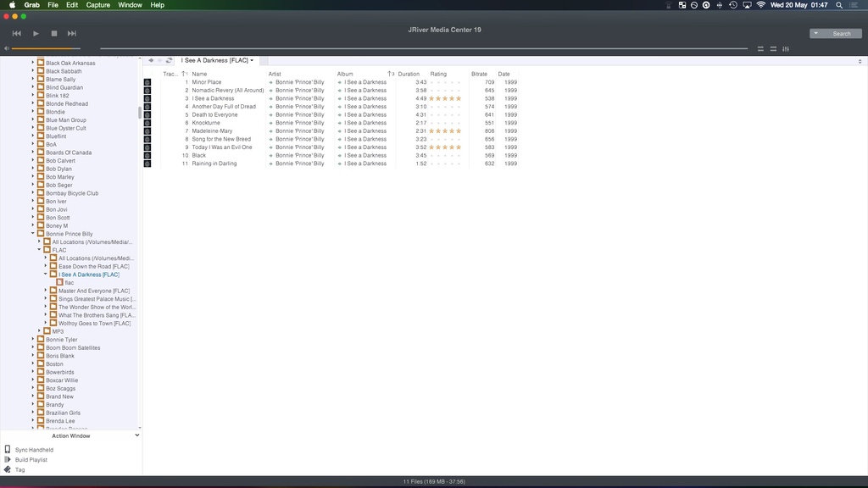Click the library tree vertical scrollbar
This screenshot has height=488, width=868.
click(140, 113)
